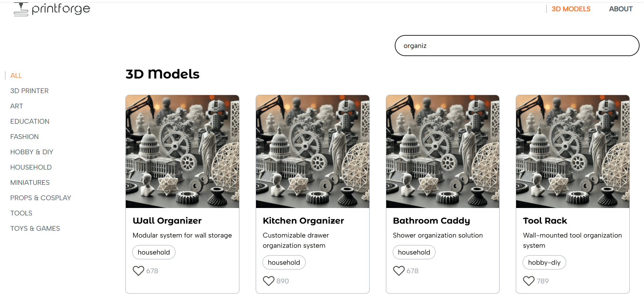Open the Bathroom Caddy title link
644x296 pixels.
[431, 221]
